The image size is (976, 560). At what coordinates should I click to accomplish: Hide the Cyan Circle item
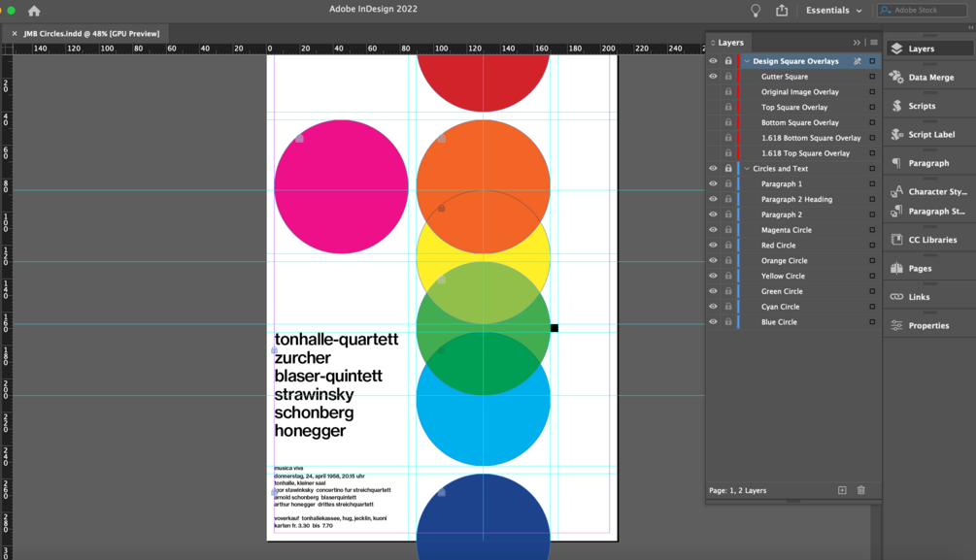(x=714, y=307)
